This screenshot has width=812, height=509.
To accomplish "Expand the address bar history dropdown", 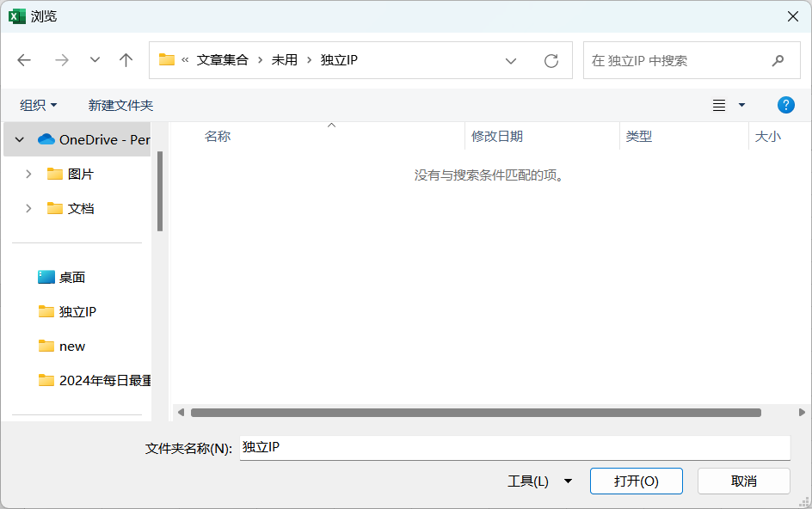I will (511, 61).
